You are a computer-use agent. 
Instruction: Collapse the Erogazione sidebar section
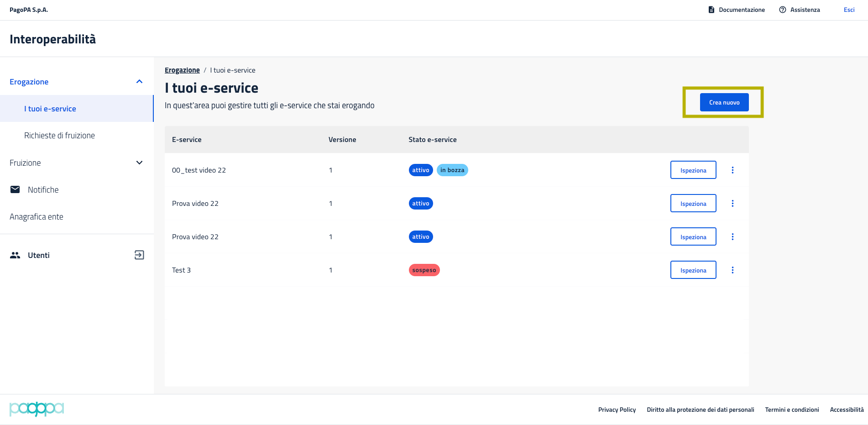[139, 82]
